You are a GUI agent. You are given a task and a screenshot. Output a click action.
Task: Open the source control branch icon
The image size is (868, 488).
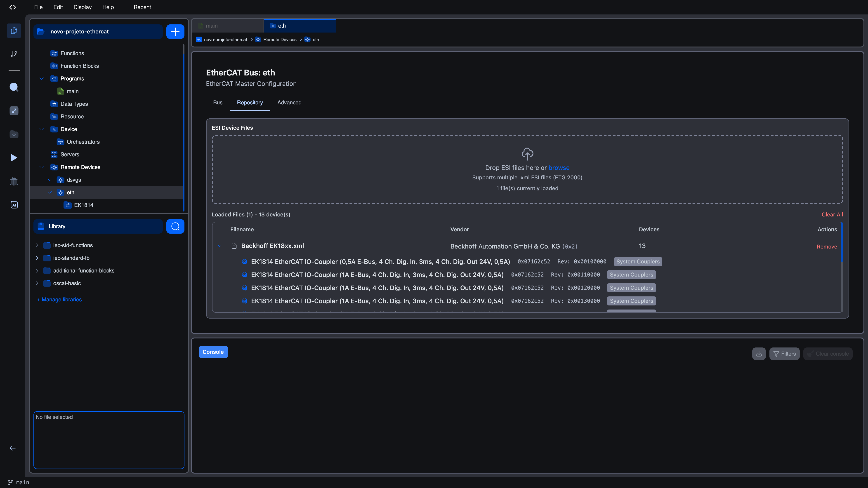point(14,54)
